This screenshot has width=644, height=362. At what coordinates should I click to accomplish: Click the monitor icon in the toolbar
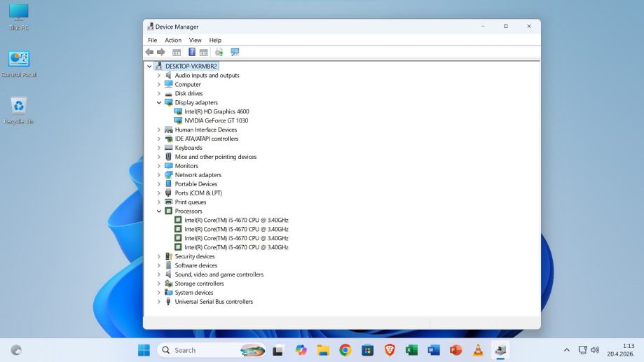click(x=235, y=52)
